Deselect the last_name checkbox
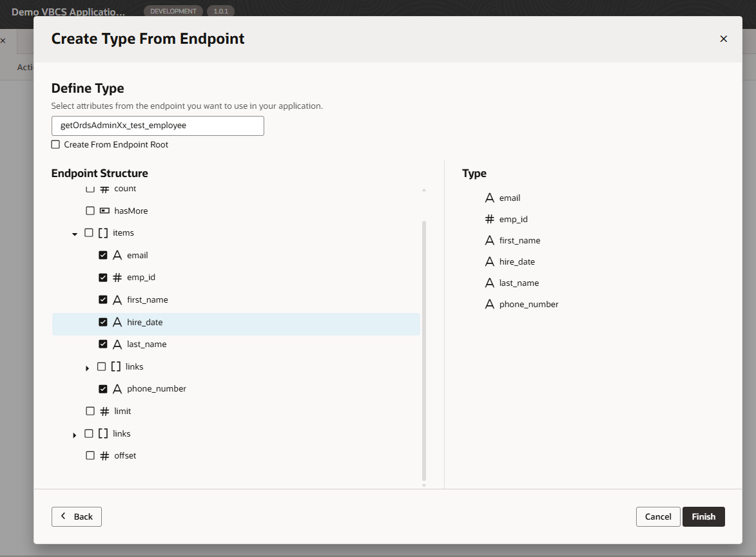The width and height of the screenshot is (756, 557). pyautogui.click(x=103, y=345)
